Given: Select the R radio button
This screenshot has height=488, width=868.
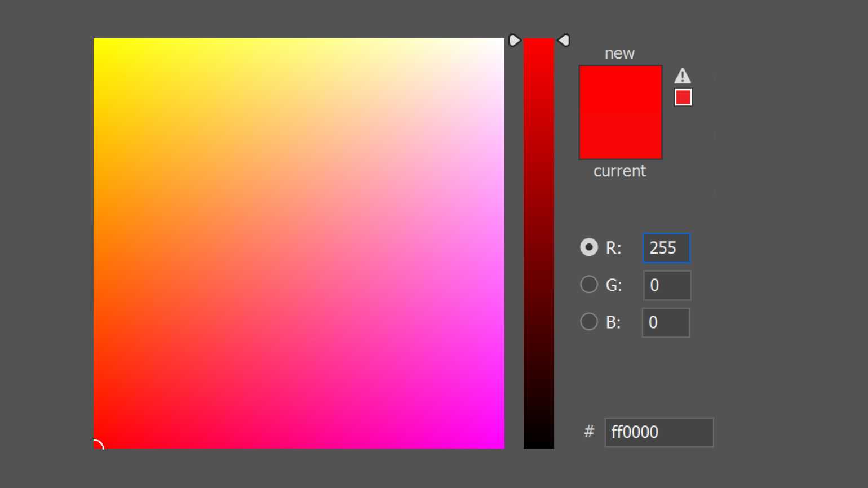Looking at the screenshot, I should tap(589, 247).
